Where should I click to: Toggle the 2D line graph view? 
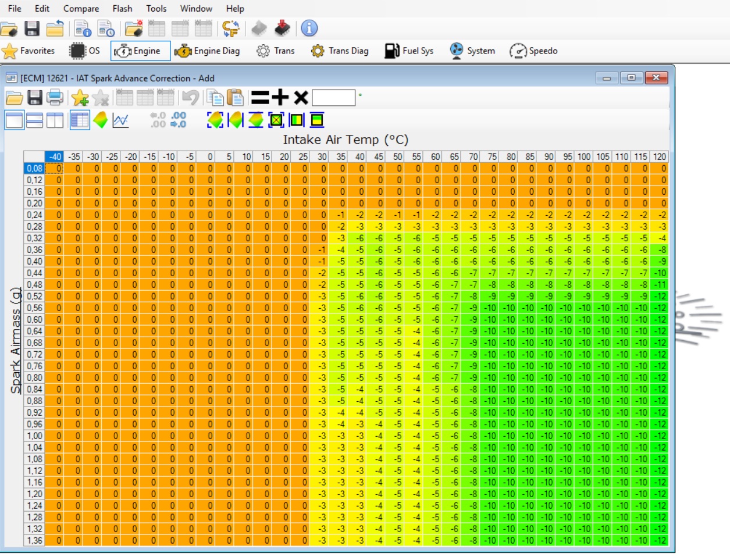pyautogui.click(x=120, y=120)
